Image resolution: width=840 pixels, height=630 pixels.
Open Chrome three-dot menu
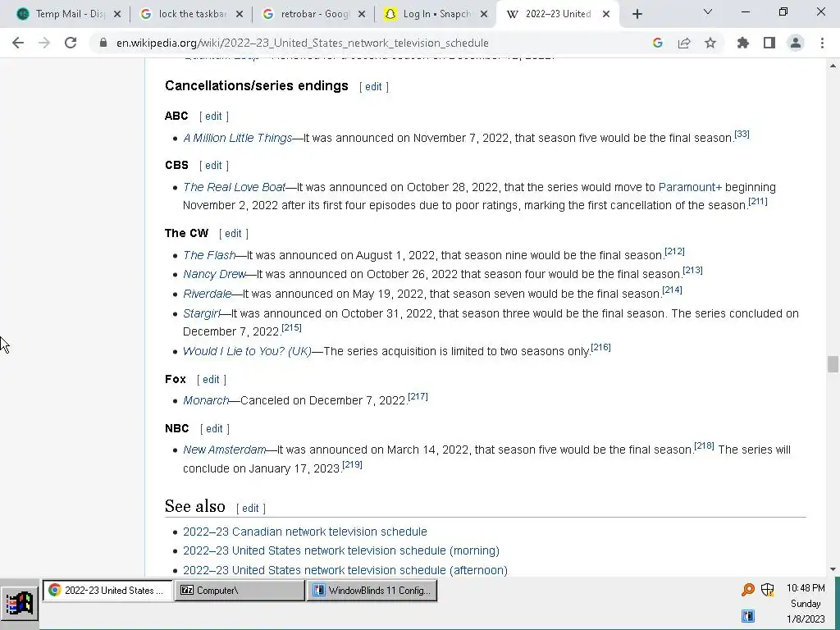tap(822, 43)
